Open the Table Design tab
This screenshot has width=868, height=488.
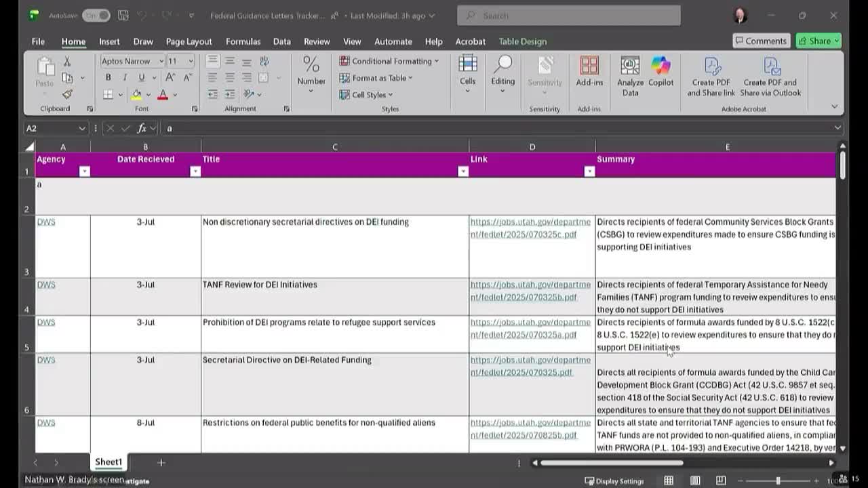(x=522, y=41)
